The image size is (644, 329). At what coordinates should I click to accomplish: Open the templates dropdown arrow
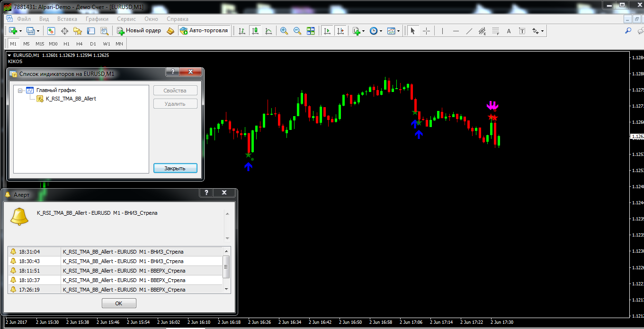pos(399,31)
